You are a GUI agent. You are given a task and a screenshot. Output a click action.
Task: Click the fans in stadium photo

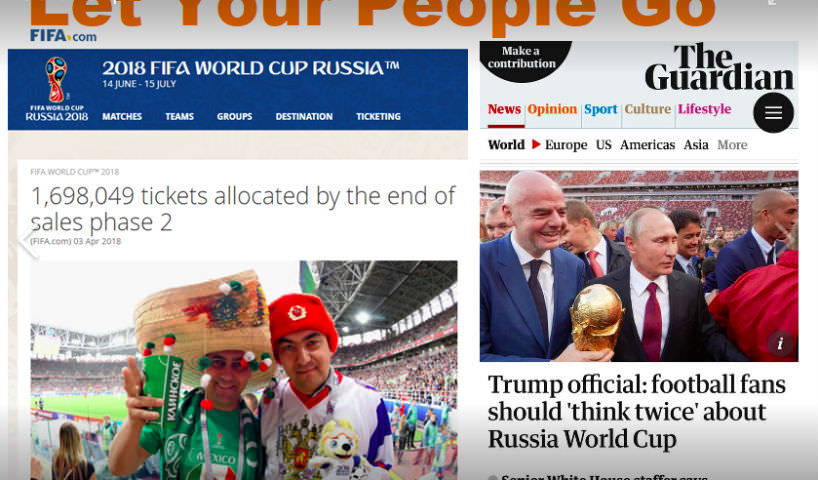[x=244, y=370]
